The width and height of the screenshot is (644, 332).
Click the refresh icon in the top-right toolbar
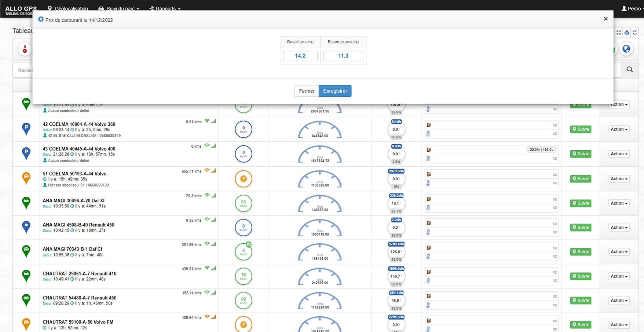[x=634, y=33]
